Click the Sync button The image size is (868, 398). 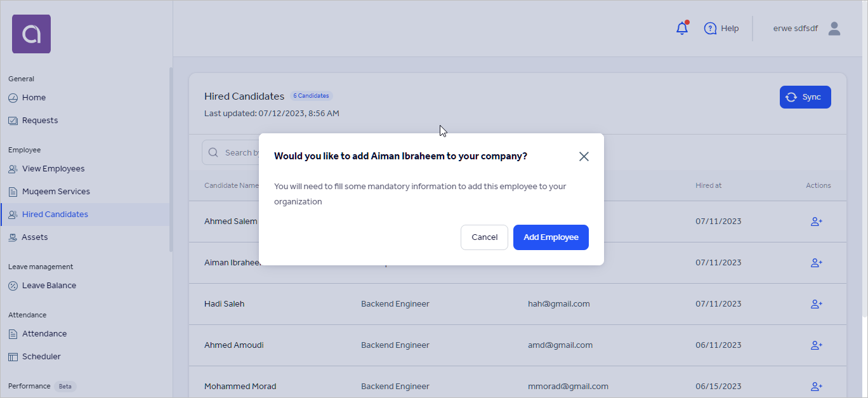click(x=805, y=96)
